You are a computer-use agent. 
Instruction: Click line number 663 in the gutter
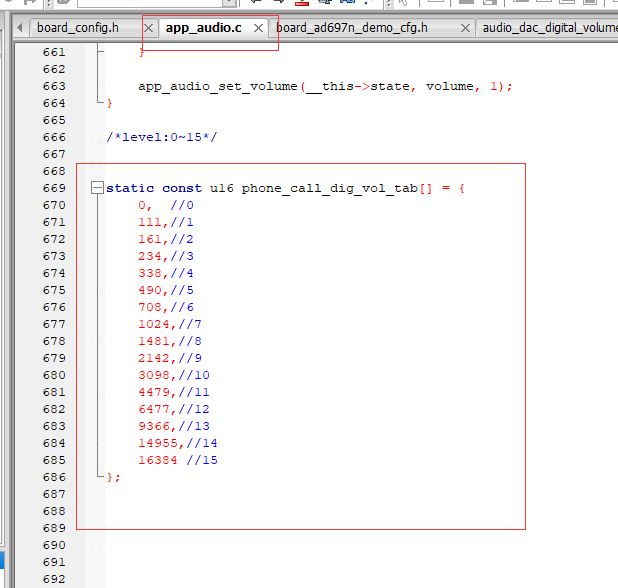[x=54, y=86]
